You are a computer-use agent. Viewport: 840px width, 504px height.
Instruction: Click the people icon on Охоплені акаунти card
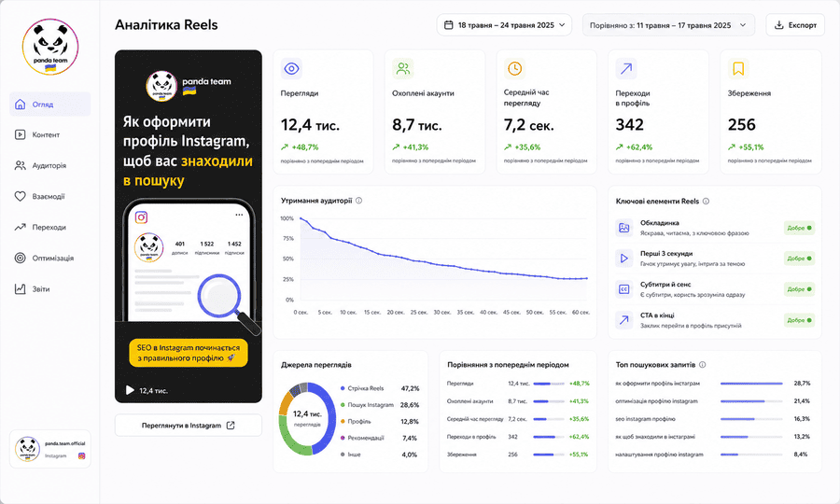(x=403, y=68)
